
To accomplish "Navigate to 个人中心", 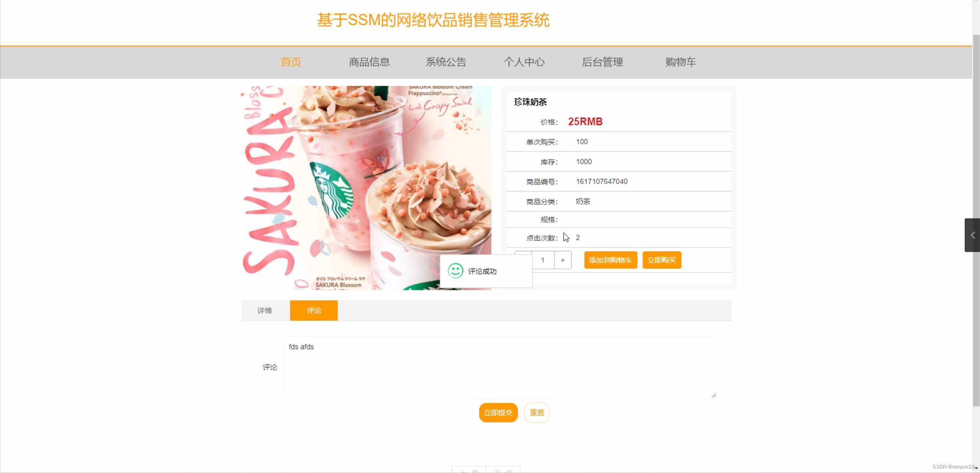I will tap(524, 62).
